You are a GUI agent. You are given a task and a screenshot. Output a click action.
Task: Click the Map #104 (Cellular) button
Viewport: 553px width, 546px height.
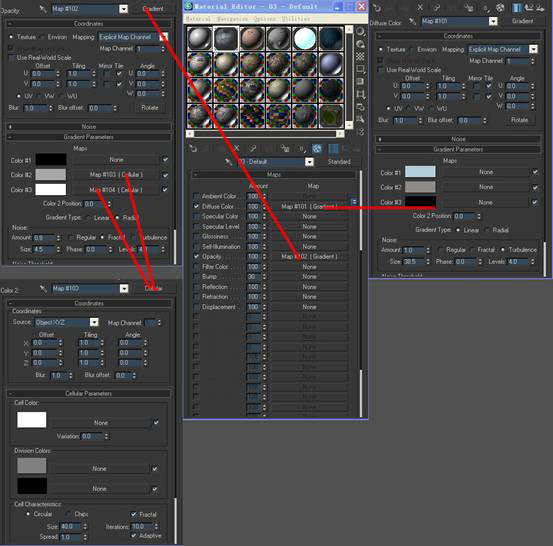(x=116, y=190)
